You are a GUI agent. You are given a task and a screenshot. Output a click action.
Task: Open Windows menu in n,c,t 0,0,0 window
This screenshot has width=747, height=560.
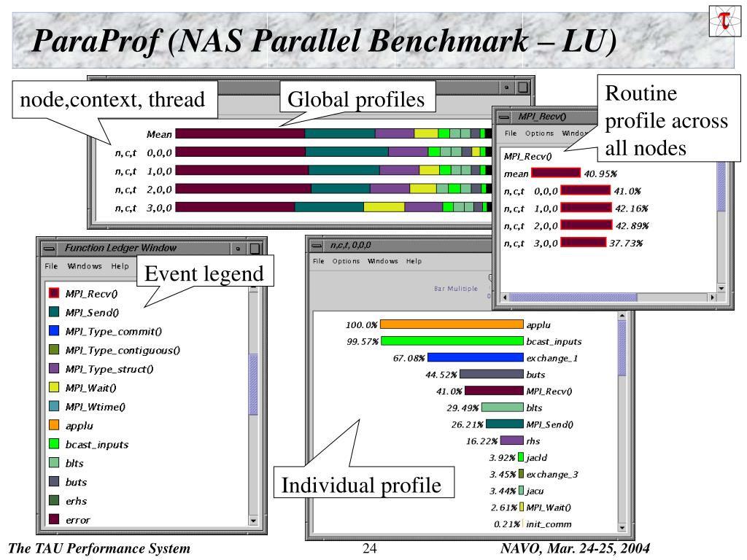(x=382, y=261)
